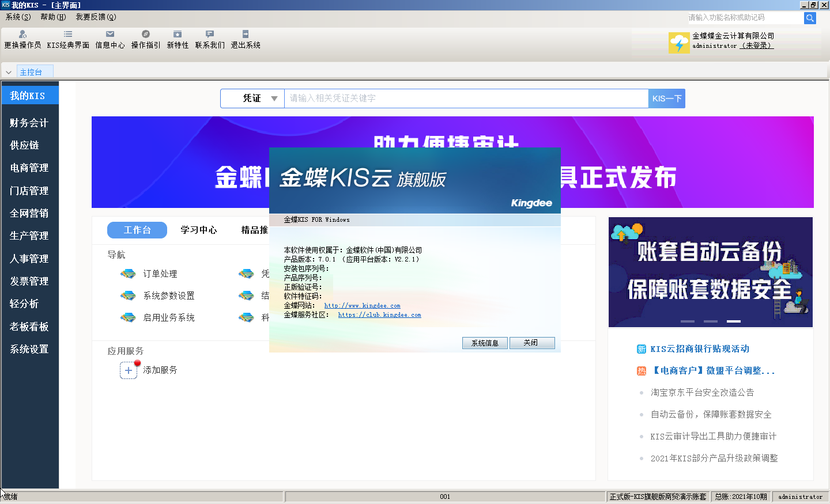Open the KIS经典界面 toolbar icon
830x504 pixels.
(68, 35)
